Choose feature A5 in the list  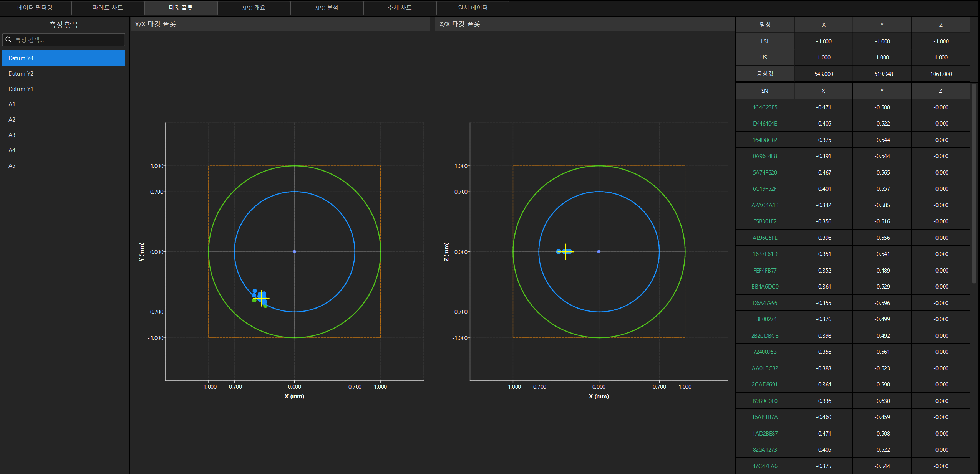tap(64, 165)
